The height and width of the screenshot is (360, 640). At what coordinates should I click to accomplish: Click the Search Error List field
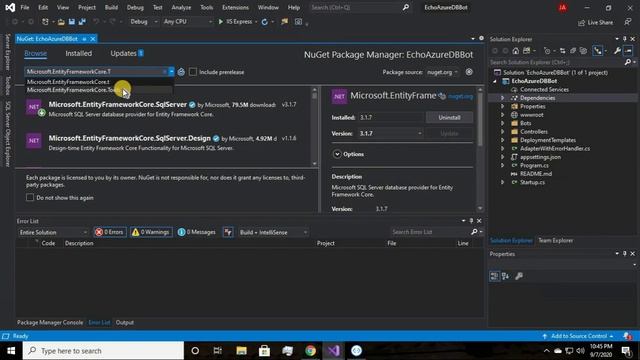(430, 232)
